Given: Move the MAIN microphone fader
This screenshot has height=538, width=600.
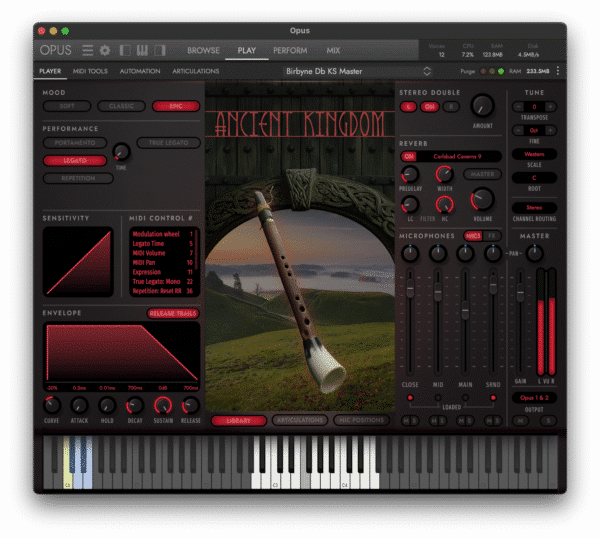Looking at the screenshot, I should [465, 310].
